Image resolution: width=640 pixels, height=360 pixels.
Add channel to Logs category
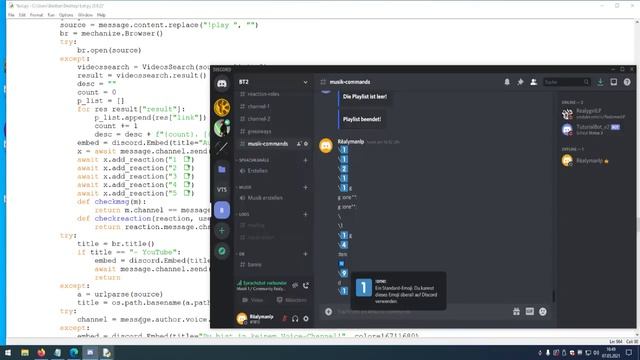305,214
